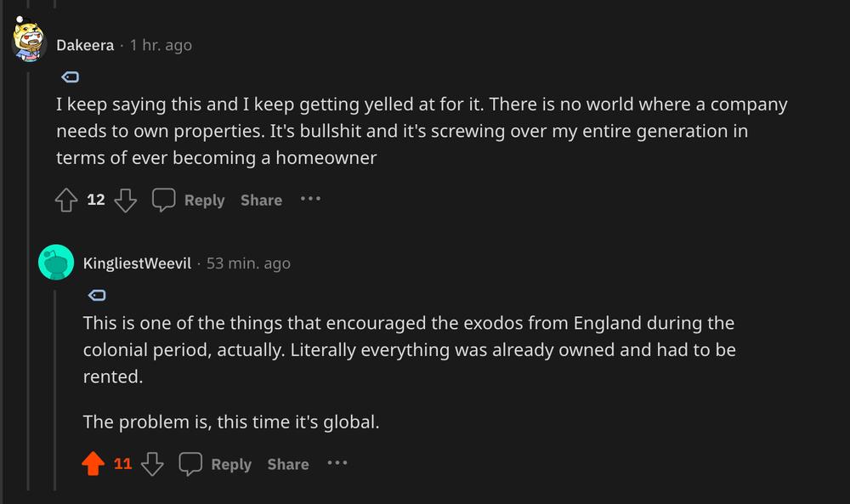The image size is (850, 504).
Task: Reply to Dakeera's comment
Action: coord(204,200)
